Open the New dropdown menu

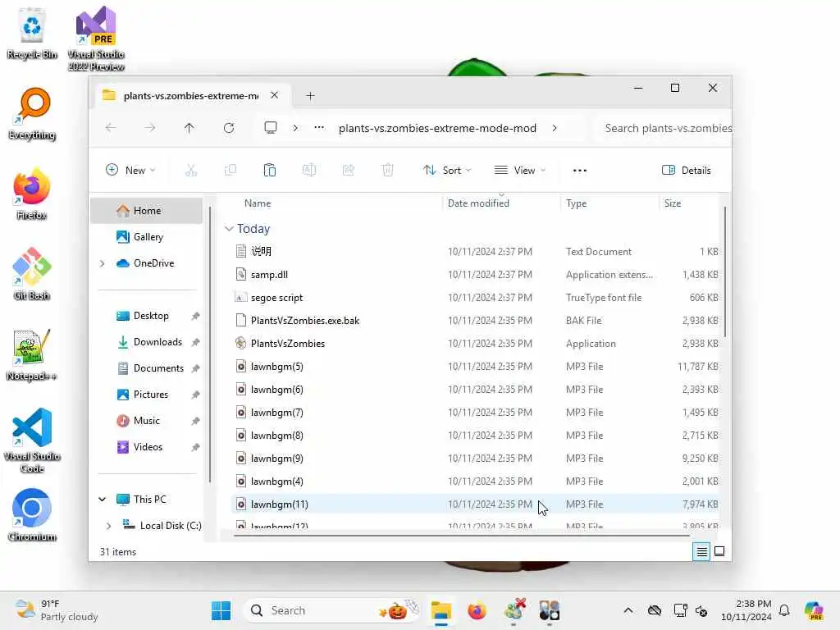point(130,171)
